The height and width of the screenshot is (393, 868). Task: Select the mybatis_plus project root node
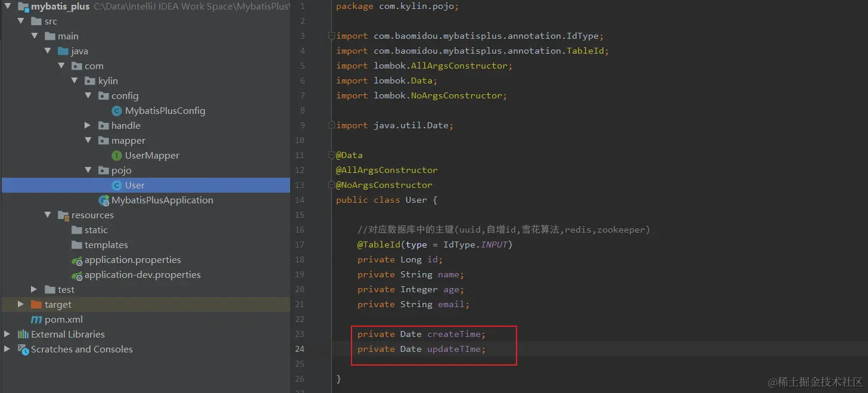tap(146, 7)
